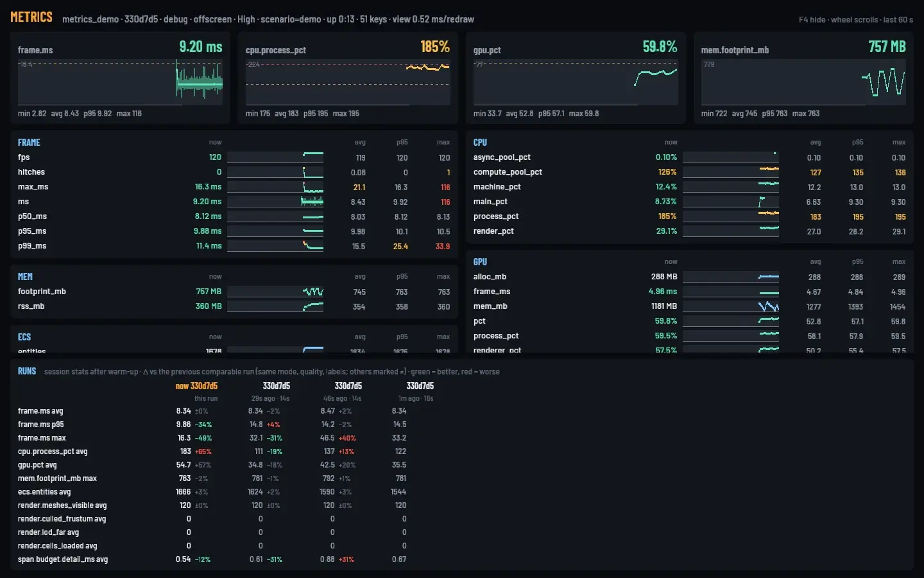Screen dimensions: 924x578
Task: Select the 'now 330d7d5' run column header
Action: (196, 386)
